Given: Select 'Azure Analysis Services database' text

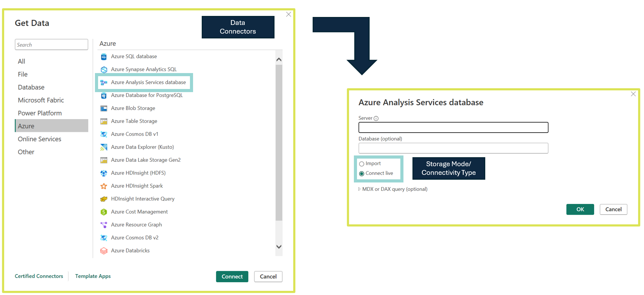Looking at the screenshot, I should 148,82.
